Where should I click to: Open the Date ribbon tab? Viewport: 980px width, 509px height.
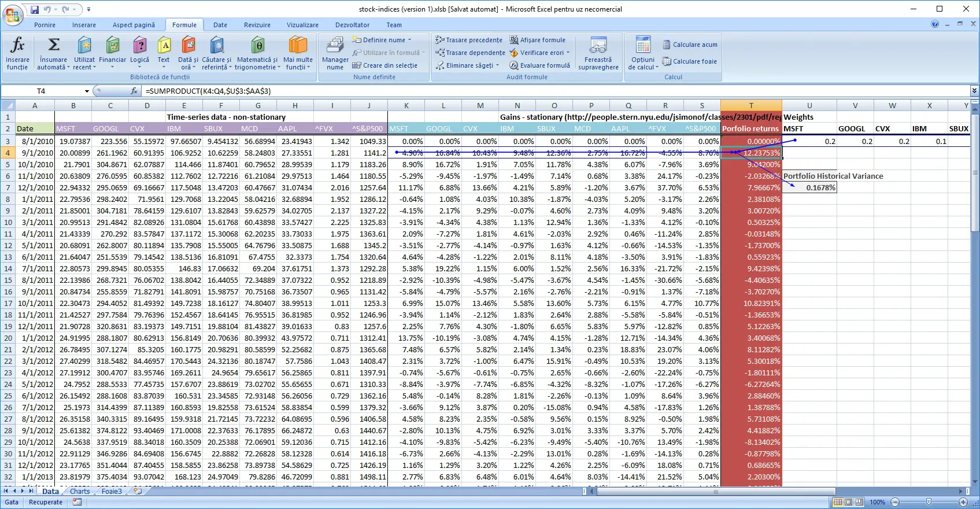coord(220,25)
